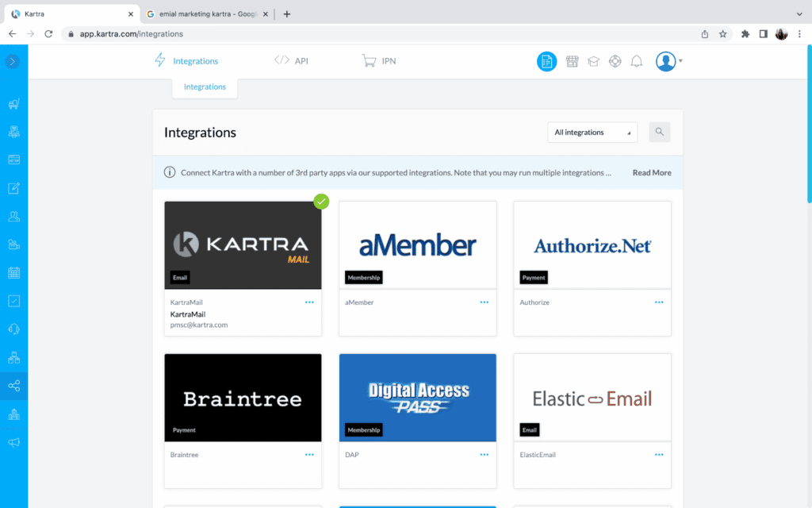Toggle the browser side panel icon
The image size is (812, 508).
tap(764, 33)
